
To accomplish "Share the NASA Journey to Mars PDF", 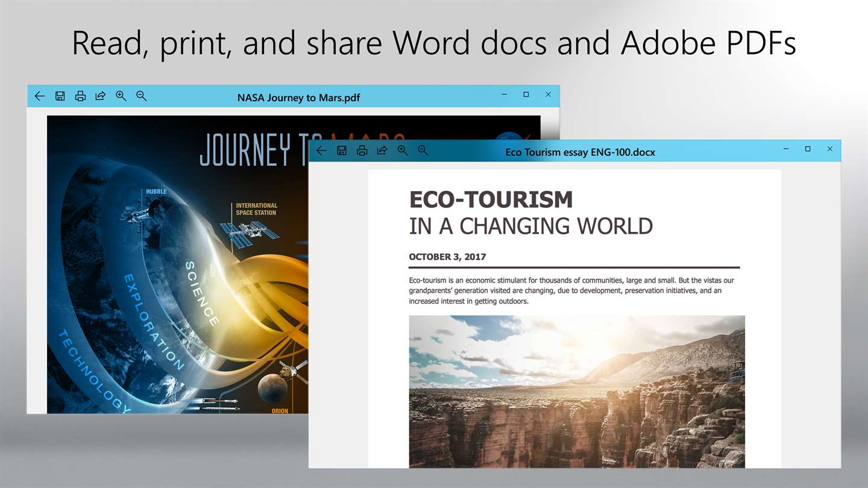I will [101, 96].
